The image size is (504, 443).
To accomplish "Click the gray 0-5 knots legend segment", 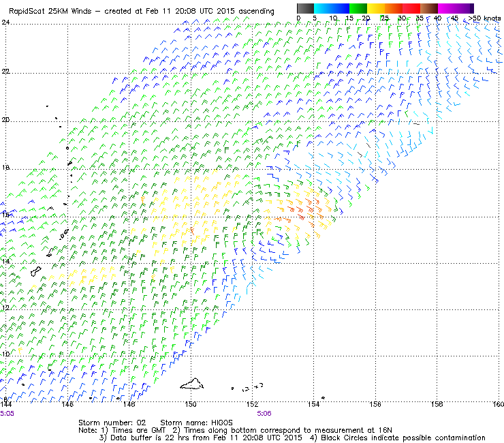I will click(x=305, y=8).
